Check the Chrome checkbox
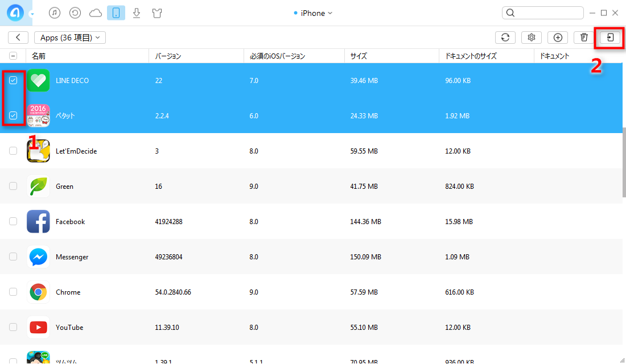 13,292
